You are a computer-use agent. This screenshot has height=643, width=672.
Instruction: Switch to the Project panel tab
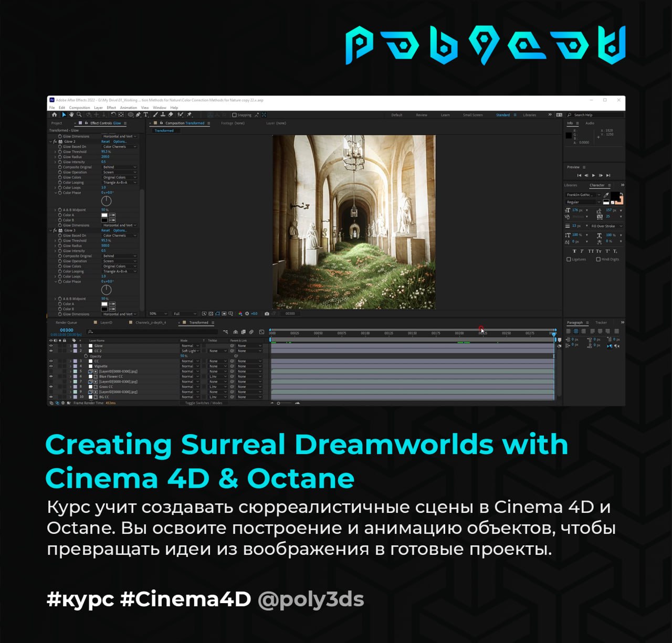(56, 123)
